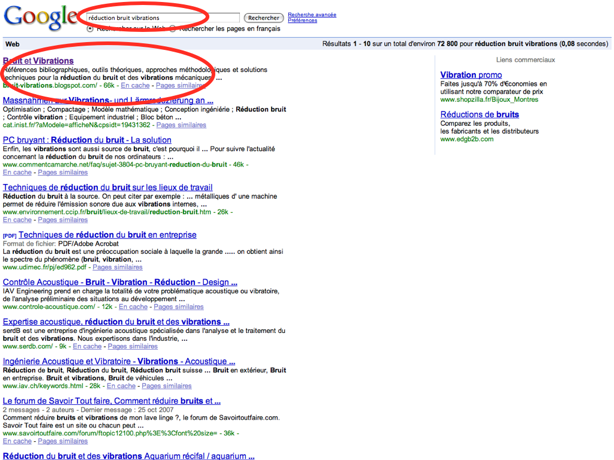
Task: Focus the search box containing 'réduction bruit vibrations'
Action: [163, 18]
